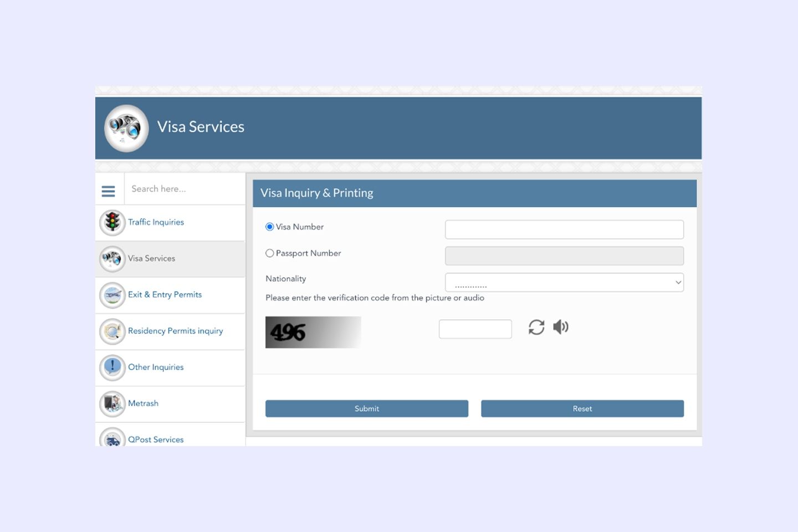
Task: Click the Metrash sidebar icon
Action: pos(112,403)
